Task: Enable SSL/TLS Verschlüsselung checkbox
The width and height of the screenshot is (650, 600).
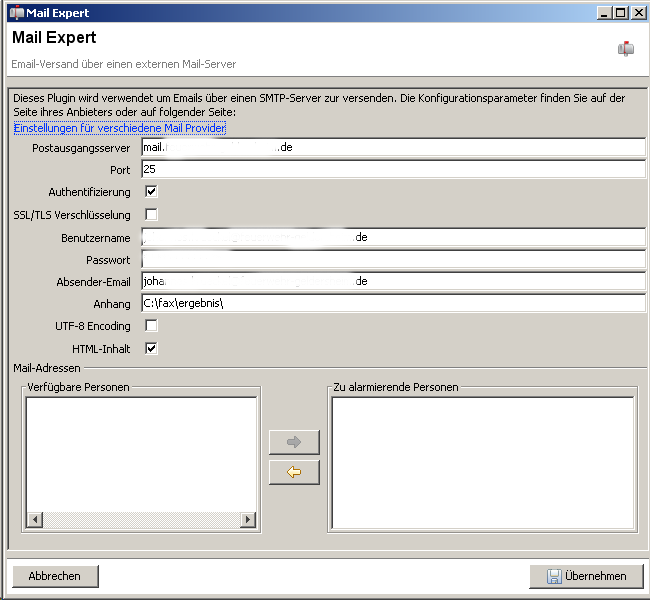Action: [151, 214]
